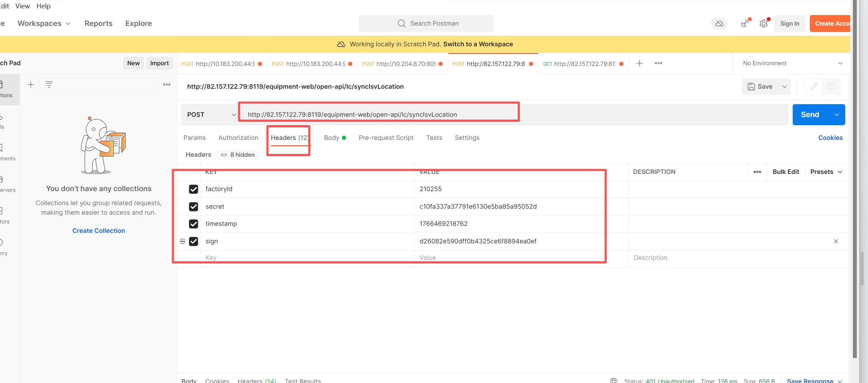
Task: Click the factoryId value 210255
Action: pyautogui.click(x=430, y=189)
